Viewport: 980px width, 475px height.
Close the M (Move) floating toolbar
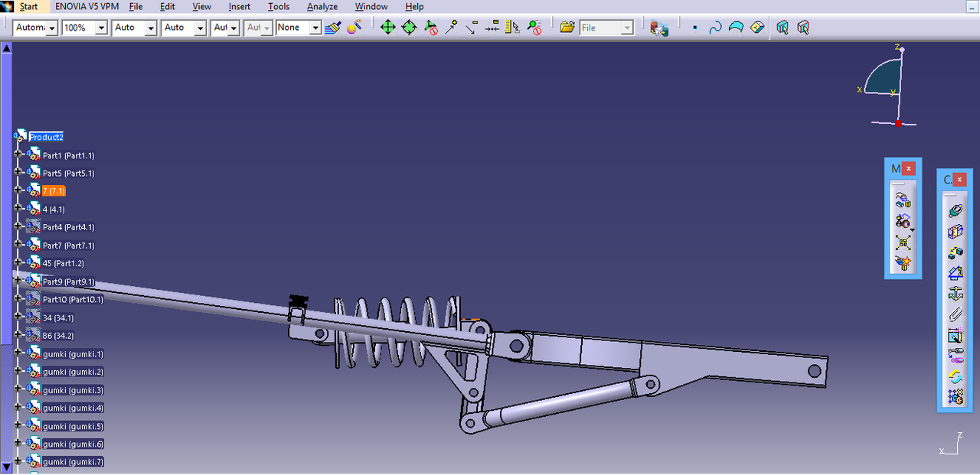(x=909, y=168)
